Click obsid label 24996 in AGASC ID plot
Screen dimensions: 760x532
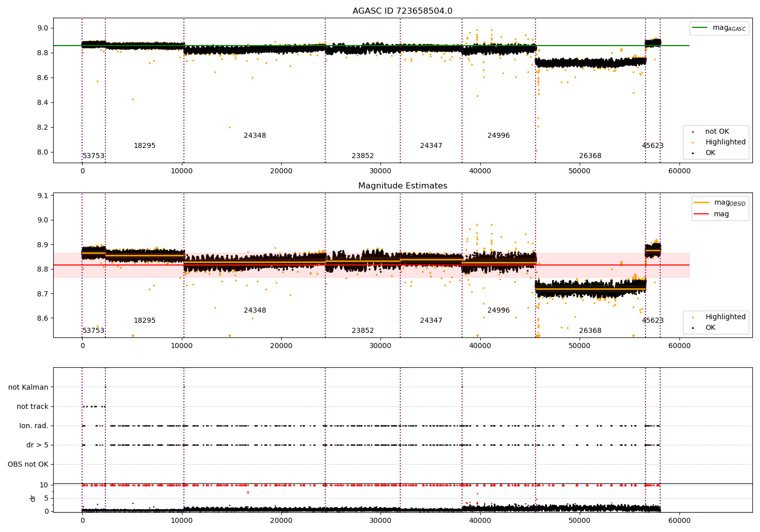(x=499, y=136)
